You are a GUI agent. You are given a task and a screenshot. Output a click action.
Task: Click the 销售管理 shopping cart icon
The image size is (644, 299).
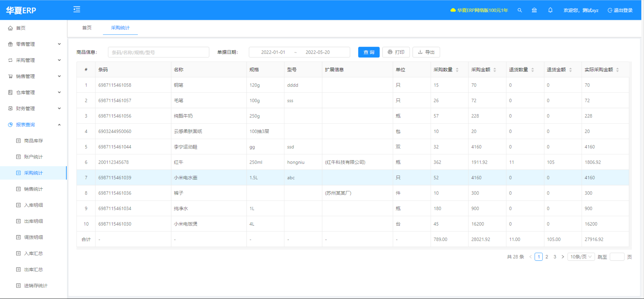10,76
